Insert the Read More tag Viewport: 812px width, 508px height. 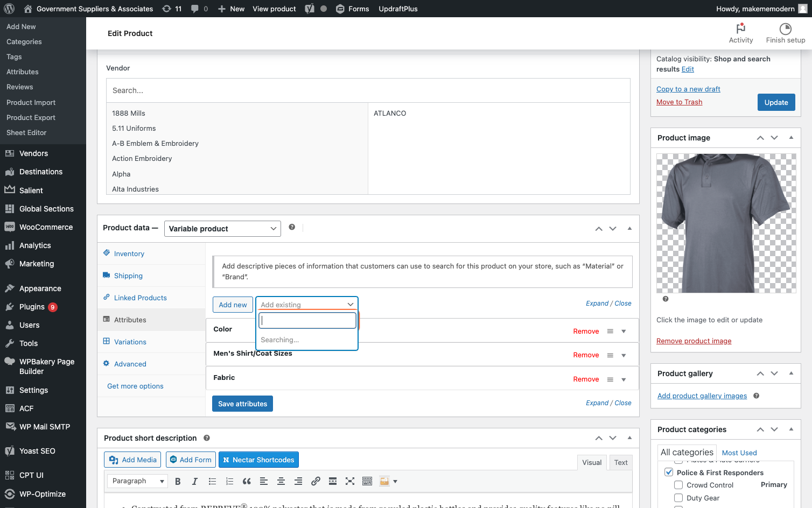pos(333,482)
